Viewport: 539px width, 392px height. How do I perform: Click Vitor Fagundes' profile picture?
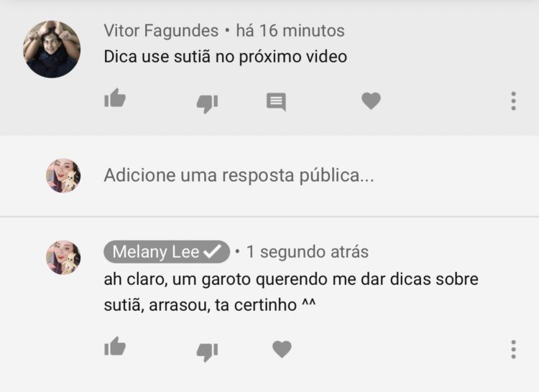[x=52, y=49]
